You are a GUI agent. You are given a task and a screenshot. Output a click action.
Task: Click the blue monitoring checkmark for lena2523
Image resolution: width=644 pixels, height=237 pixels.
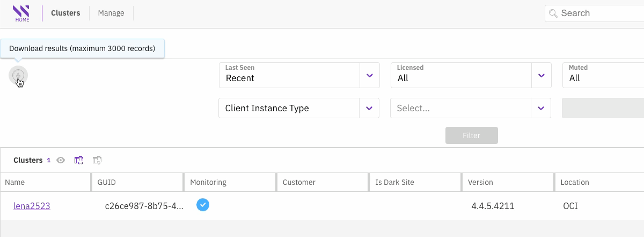click(203, 205)
